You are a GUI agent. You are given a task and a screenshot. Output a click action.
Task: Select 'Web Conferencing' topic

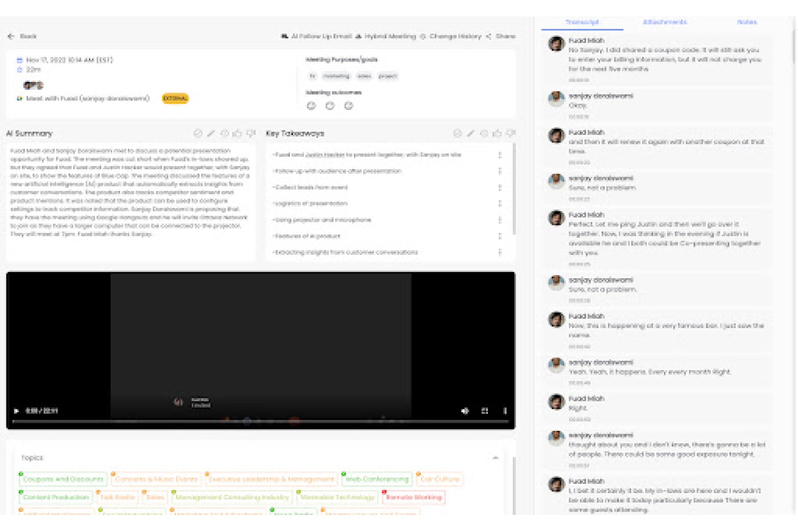tap(377, 479)
